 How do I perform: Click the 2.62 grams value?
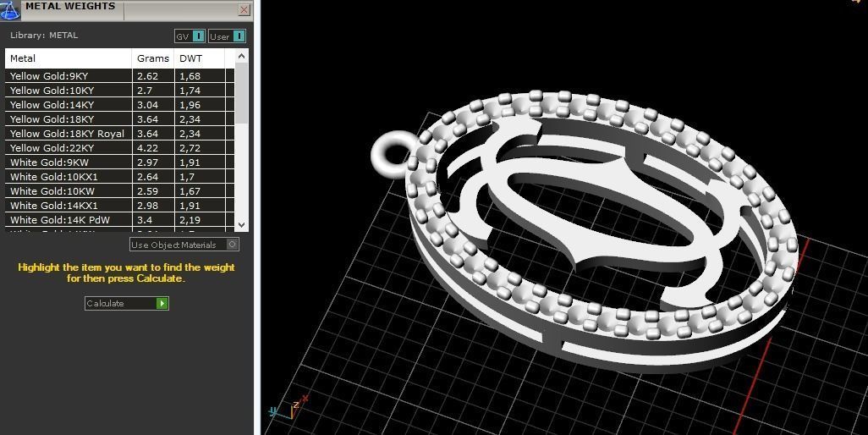tap(147, 76)
